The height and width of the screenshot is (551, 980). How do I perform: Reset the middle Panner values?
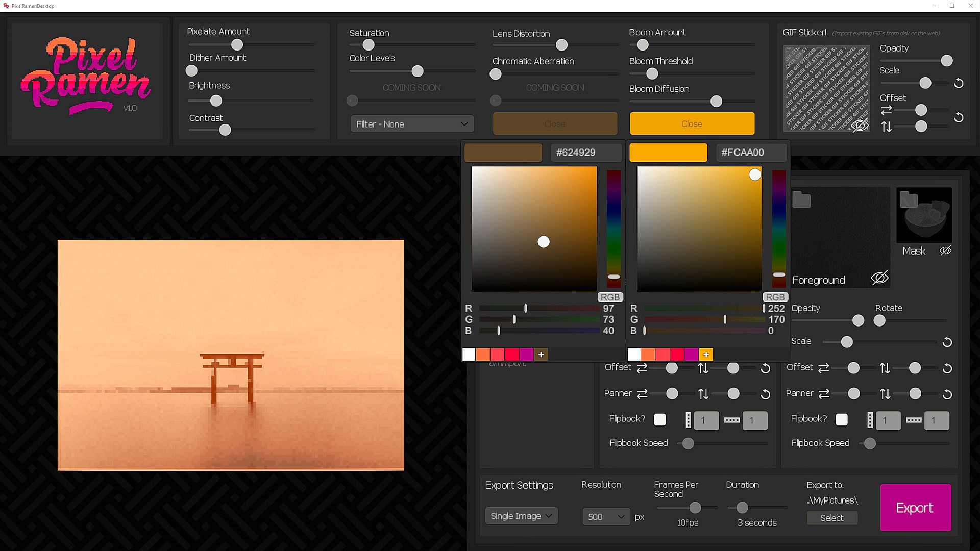pos(765,394)
